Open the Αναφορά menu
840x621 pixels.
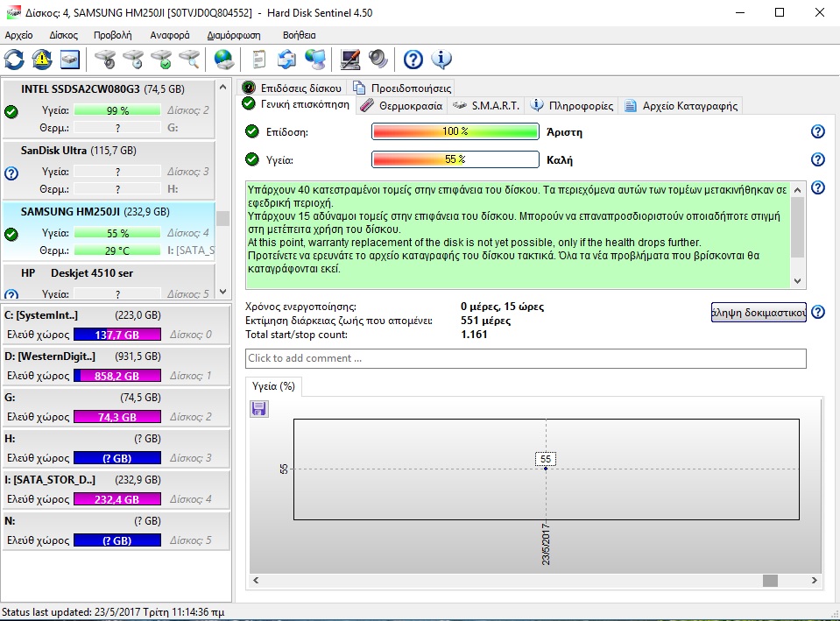(169, 35)
